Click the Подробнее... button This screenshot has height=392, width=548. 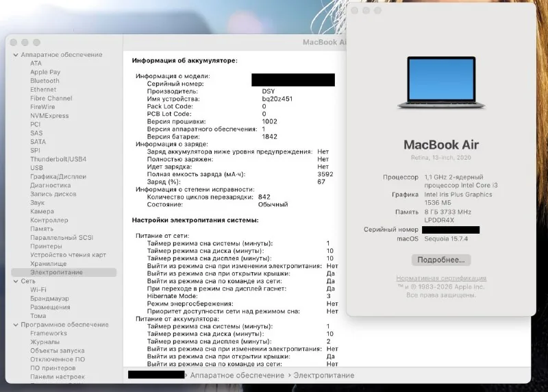[x=441, y=260]
